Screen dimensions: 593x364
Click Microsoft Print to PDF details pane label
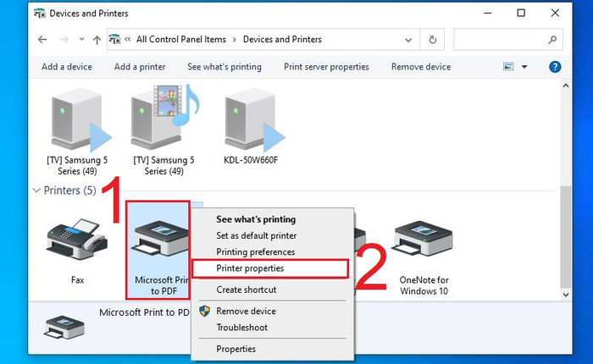click(x=144, y=312)
